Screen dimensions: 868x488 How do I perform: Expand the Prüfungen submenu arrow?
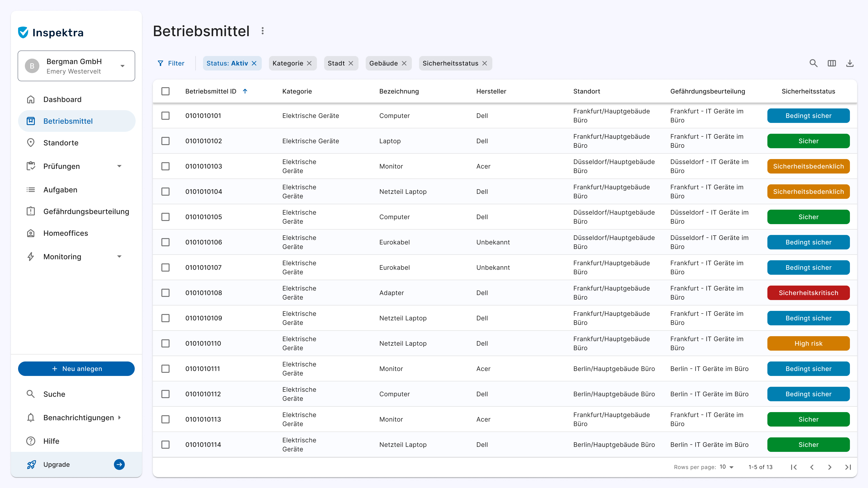[119, 166]
